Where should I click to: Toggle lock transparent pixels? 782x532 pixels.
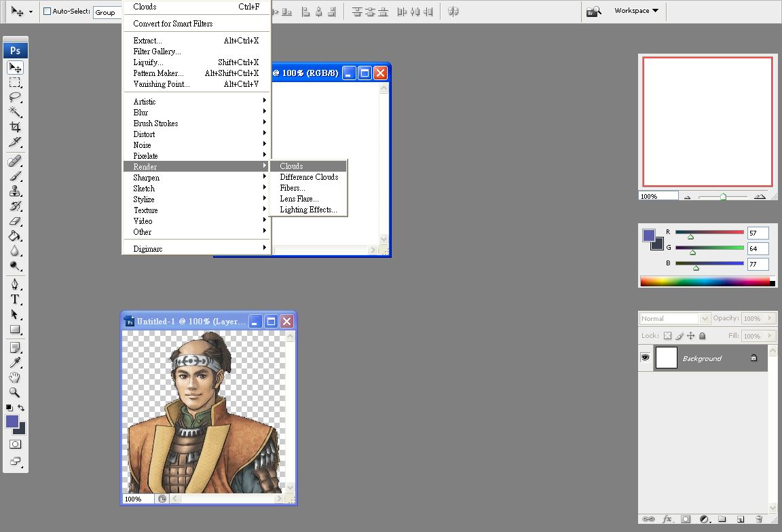(x=667, y=336)
